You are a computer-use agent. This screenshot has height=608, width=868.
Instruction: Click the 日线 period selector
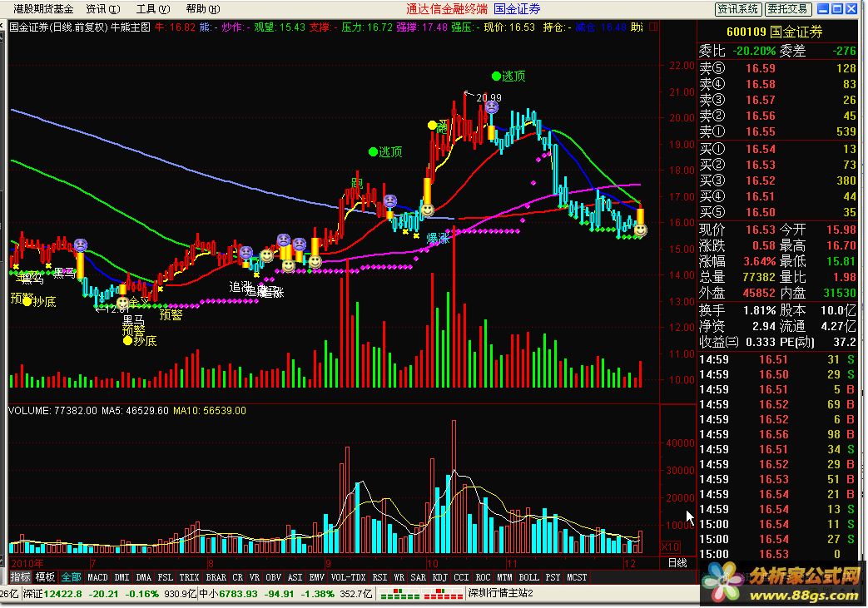pos(677,562)
